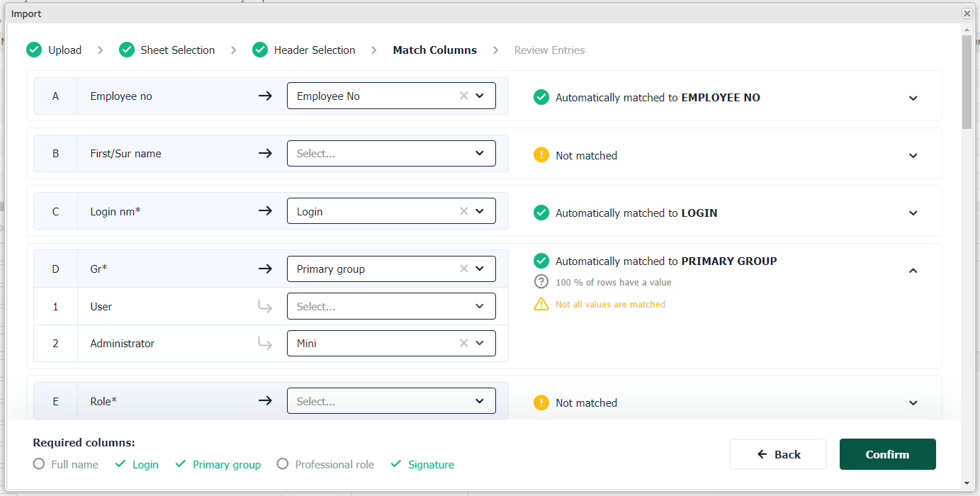
Task: Click the sub-arrow icon in User row
Action: click(265, 306)
